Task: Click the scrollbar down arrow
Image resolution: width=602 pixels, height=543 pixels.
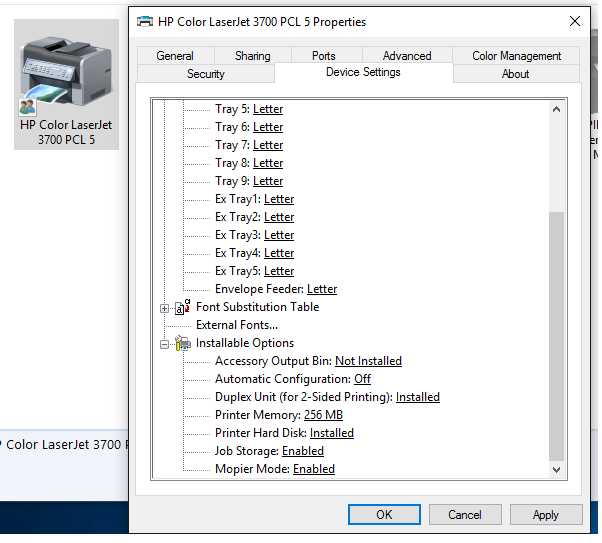Action: coord(556,469)
